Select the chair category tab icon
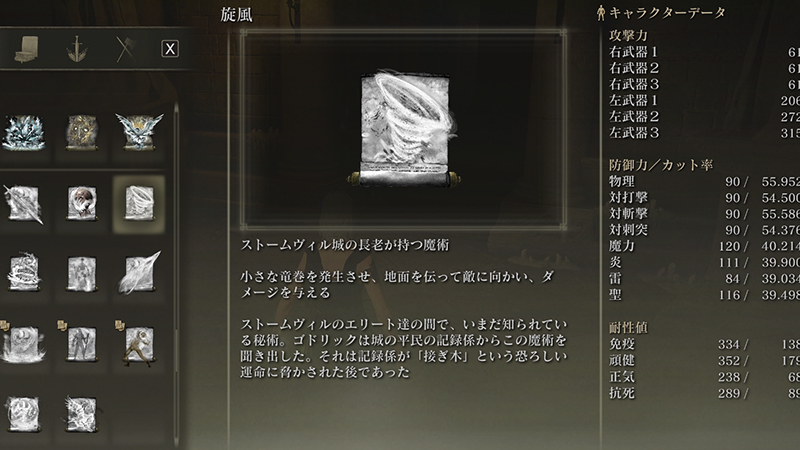 [26, 49]
